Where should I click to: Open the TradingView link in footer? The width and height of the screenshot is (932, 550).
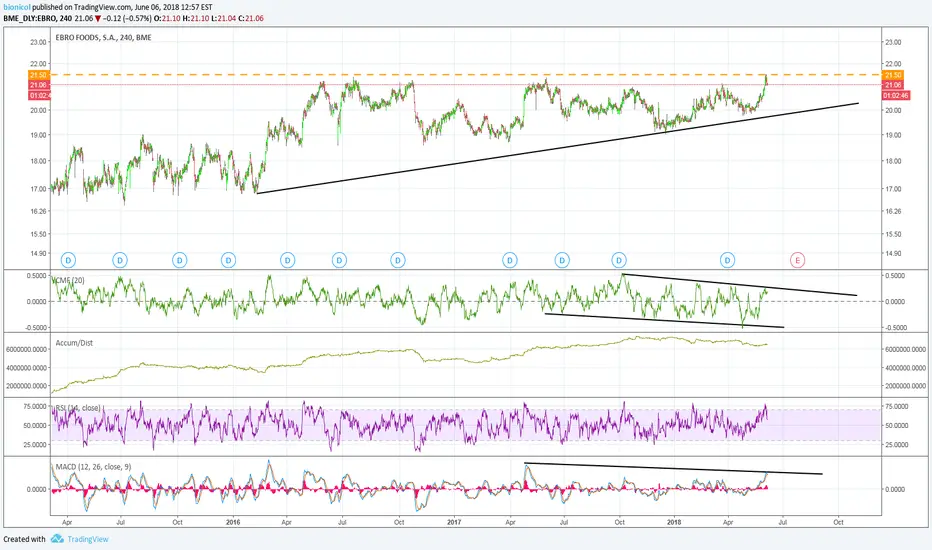[88, 539]
